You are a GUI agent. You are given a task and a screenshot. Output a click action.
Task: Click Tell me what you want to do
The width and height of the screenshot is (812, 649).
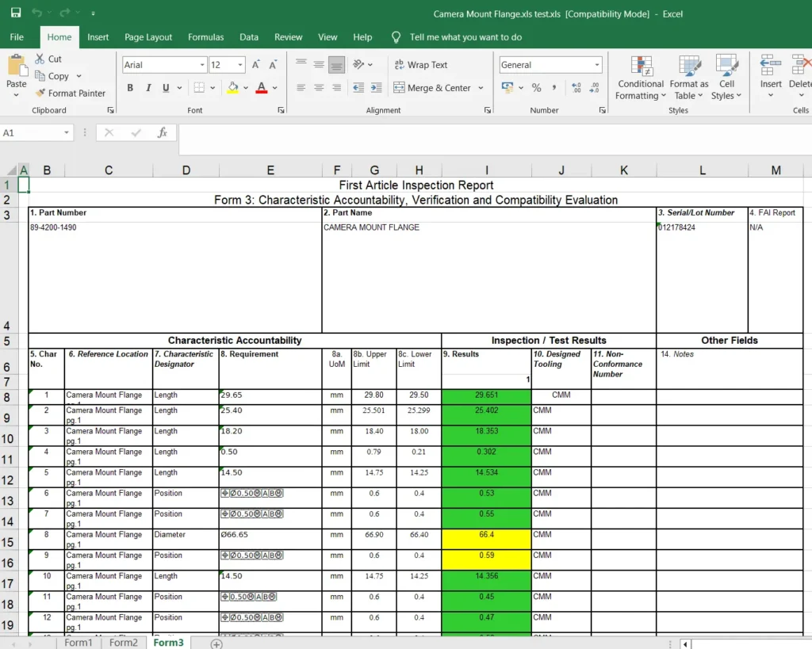468,36
